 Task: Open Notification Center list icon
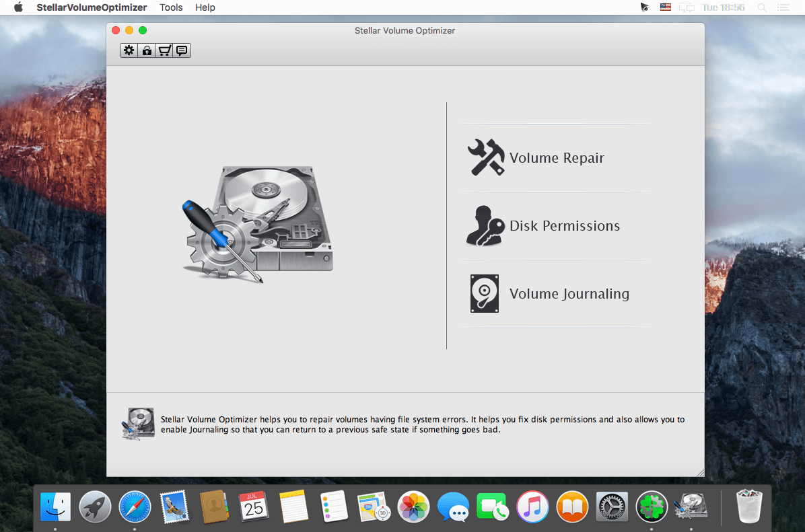tap(783, 7)
